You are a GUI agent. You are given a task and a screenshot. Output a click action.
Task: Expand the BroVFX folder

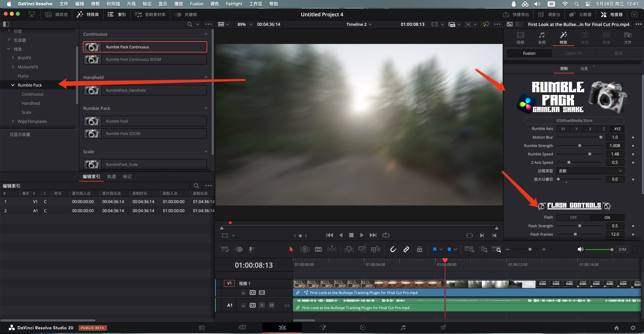(x=13, y=58)
